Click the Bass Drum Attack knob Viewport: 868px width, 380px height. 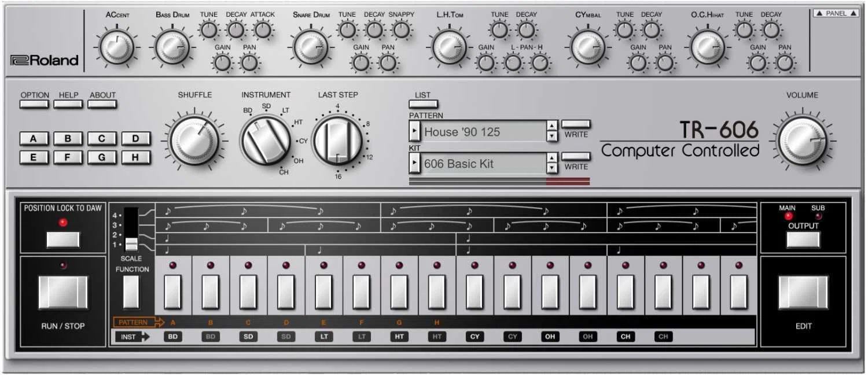pos(263,29)
